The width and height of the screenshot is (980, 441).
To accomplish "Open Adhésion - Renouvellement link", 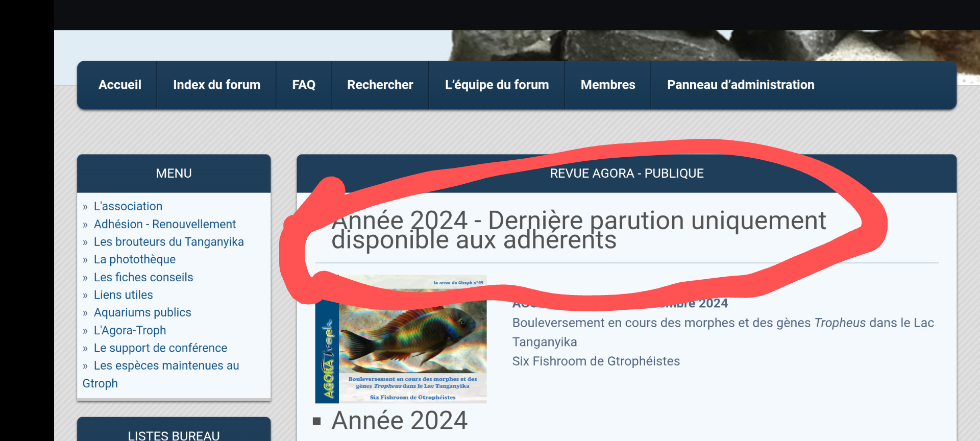I will (x=165, y=224).
